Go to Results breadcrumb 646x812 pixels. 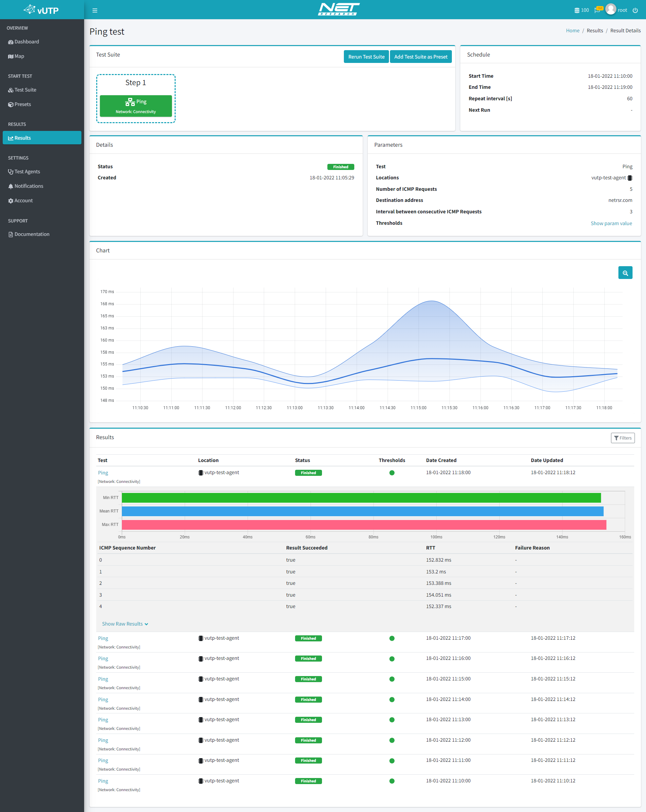click(595, 31)
